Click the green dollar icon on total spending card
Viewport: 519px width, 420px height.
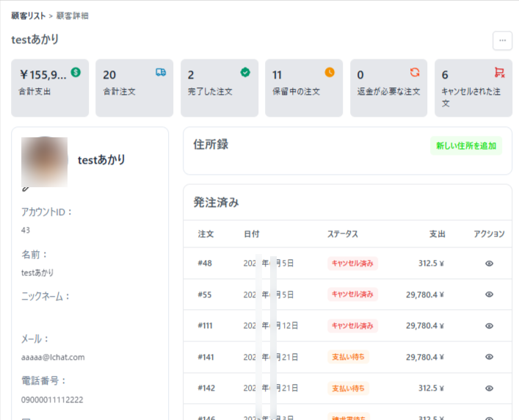point(76,72)
